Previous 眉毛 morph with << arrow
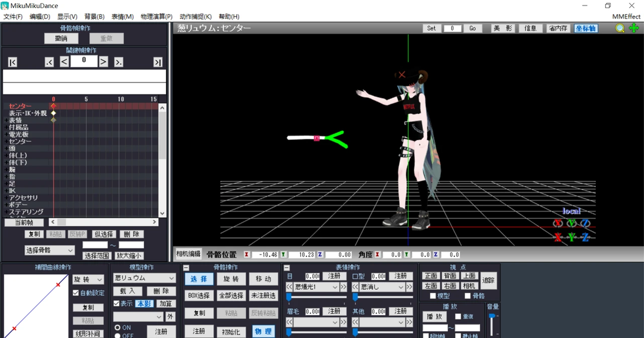 (x=289, y=322)
